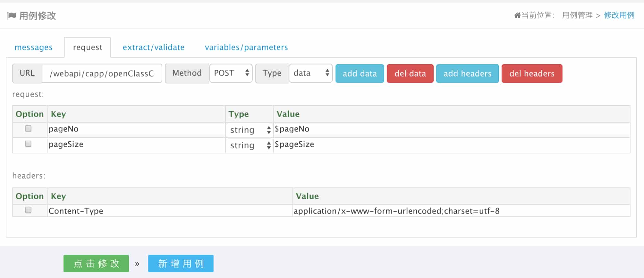644x278 pixels.
Task: Click the flag icon beside 用例修改
Action: coord(12,16)
